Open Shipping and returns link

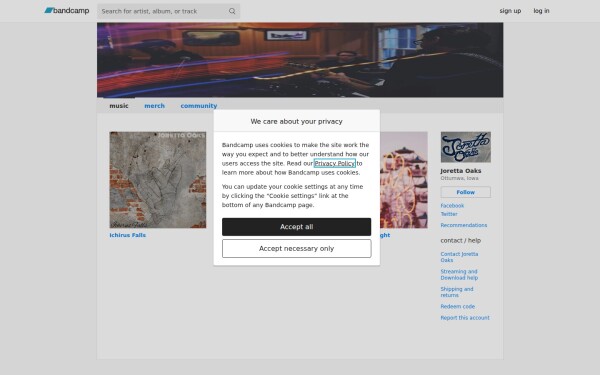click(457, 292)
